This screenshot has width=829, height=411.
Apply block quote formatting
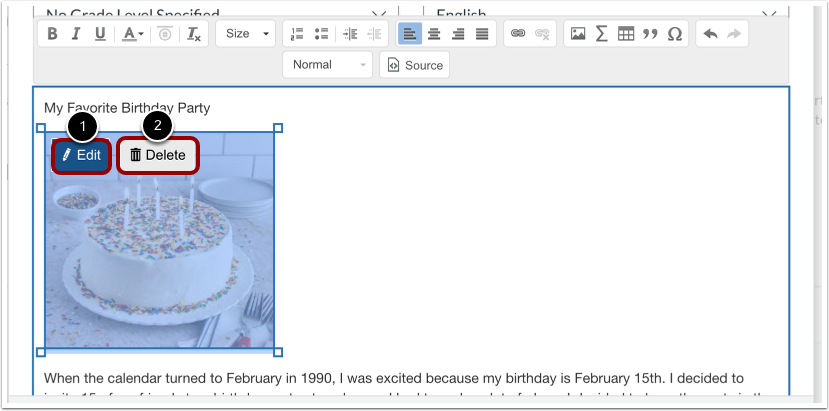pos(650,34)
